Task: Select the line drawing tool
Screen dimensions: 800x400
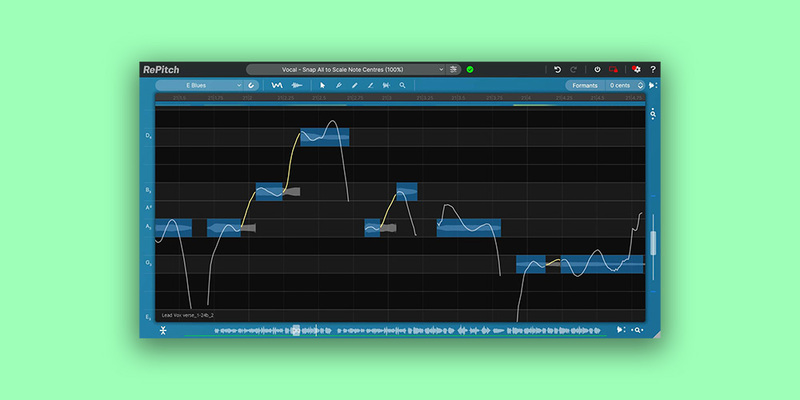Action: (370, 85)
